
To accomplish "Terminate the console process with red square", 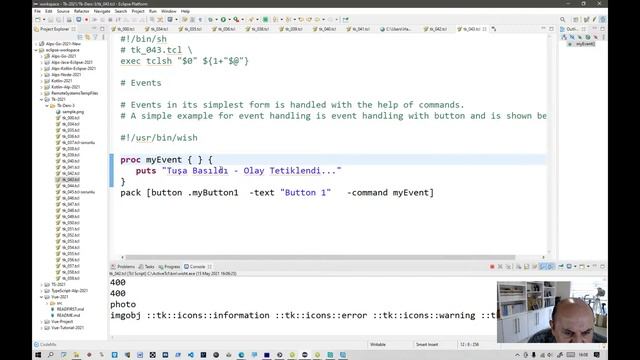I will coord(492,267).
